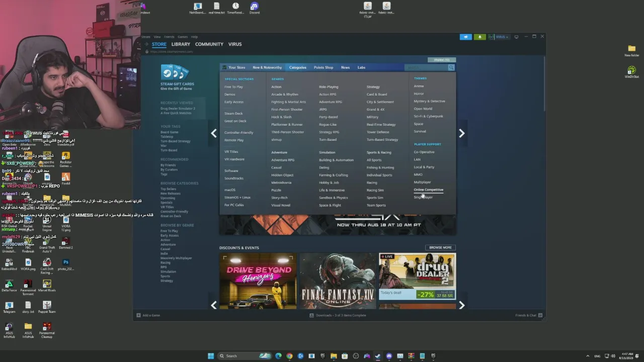Open the New folder desktop icon
Viewport: 644px width, 362px height.
[632, 50]
